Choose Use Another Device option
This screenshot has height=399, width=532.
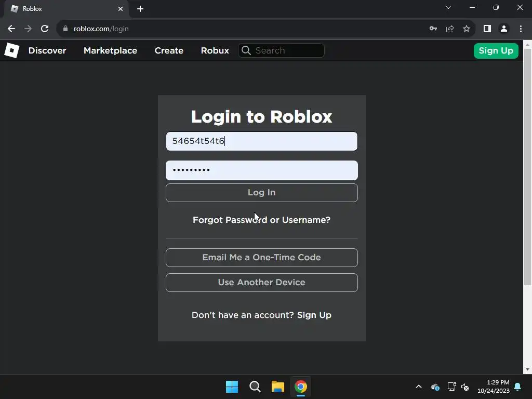pyautogui.click(x=262, y=283)
